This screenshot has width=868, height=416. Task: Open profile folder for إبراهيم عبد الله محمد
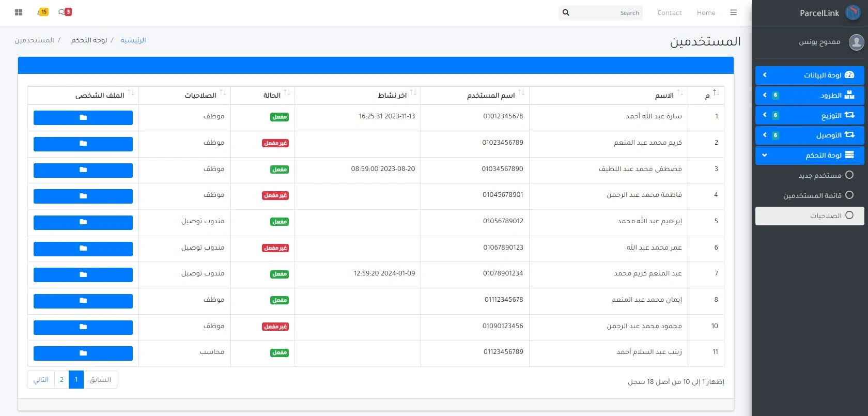pyautogui.click(x=83, y=223)
